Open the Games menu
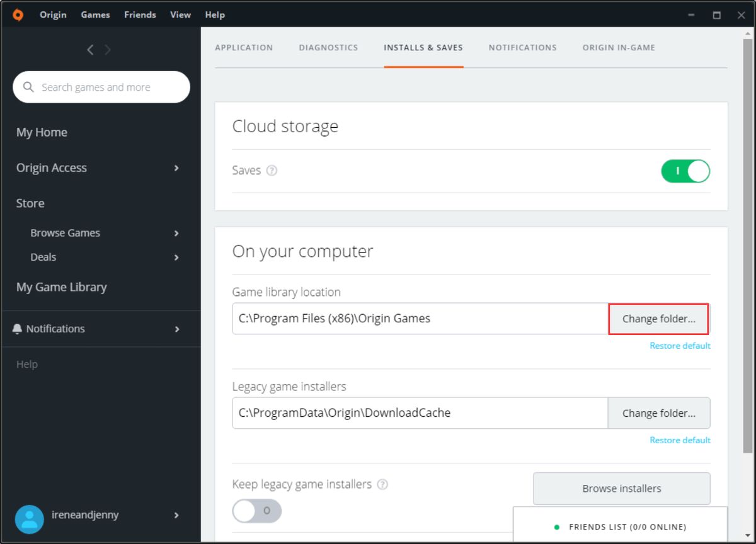 click(x=95, y=14)
